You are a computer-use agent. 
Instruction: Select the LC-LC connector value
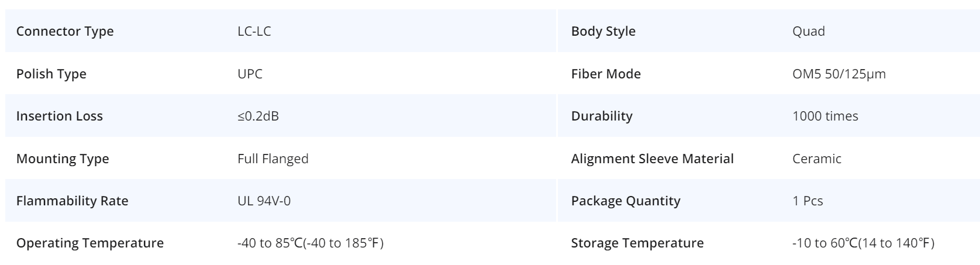tap(254, 32)
